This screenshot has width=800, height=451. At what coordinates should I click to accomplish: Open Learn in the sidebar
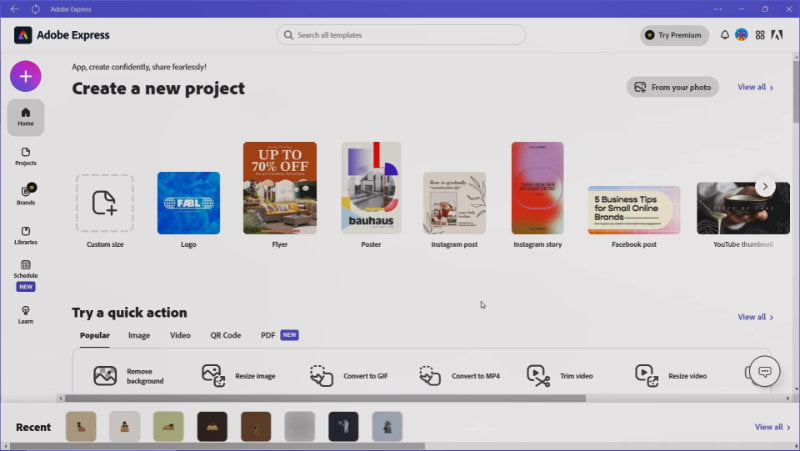(26, 315)
